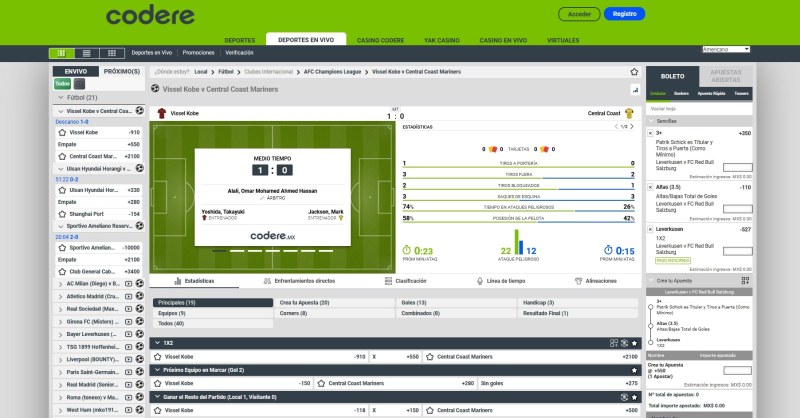
Task: Click the star icon in the 1X2 header
Action: coord(634,343)
